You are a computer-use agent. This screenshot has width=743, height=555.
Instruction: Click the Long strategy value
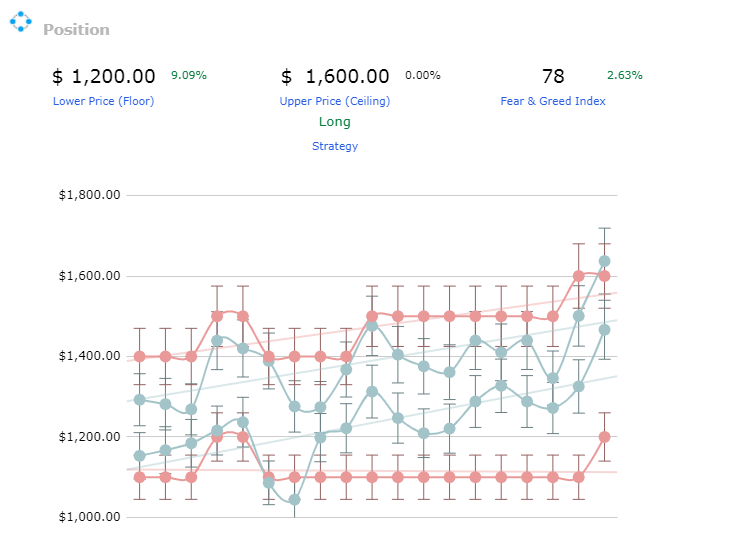(335, 122)
